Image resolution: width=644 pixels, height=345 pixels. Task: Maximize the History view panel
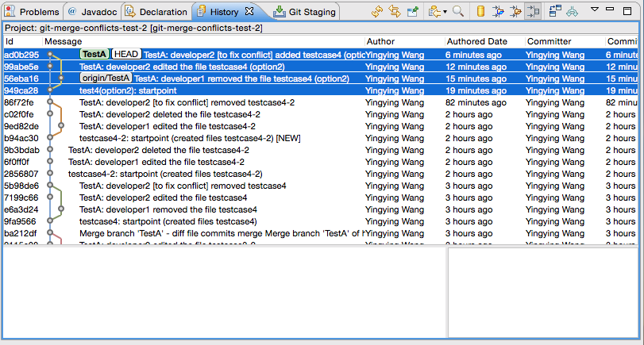tap(627, 11)
